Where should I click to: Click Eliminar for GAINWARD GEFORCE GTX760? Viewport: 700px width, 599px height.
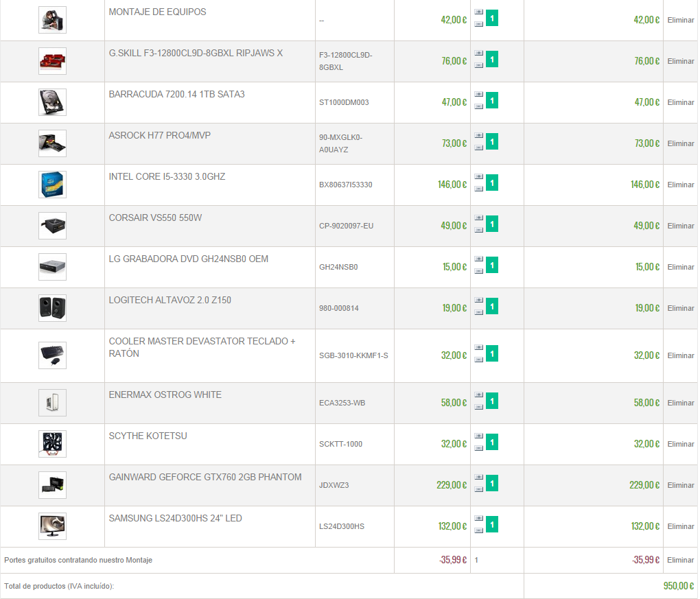point(680,484)
